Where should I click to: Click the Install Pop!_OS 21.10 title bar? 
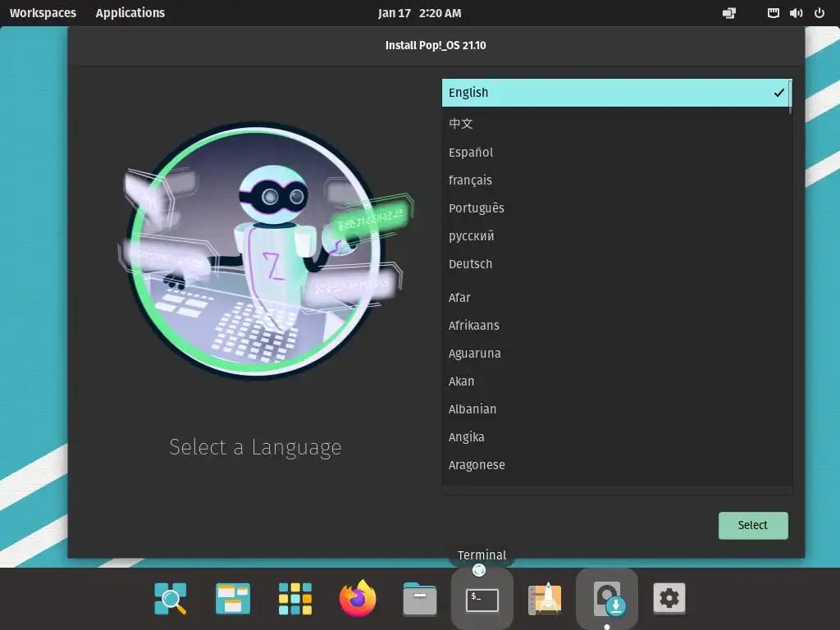tap(436, 46)
